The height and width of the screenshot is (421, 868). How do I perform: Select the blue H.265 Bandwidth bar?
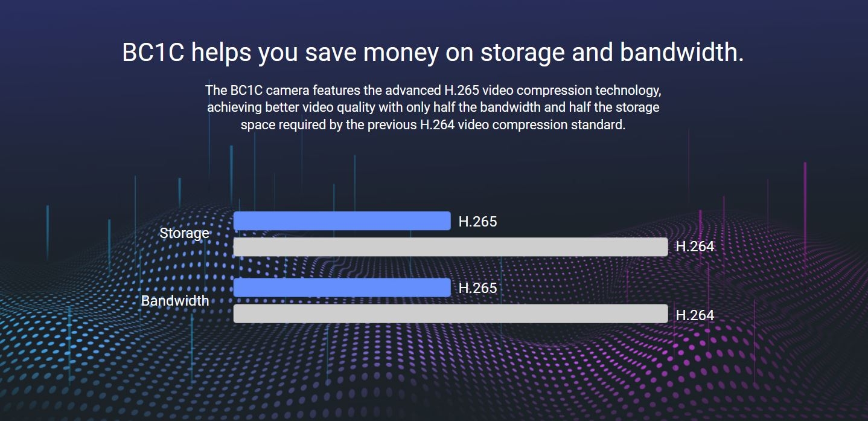pyautogui.click(x=342, y=288)
